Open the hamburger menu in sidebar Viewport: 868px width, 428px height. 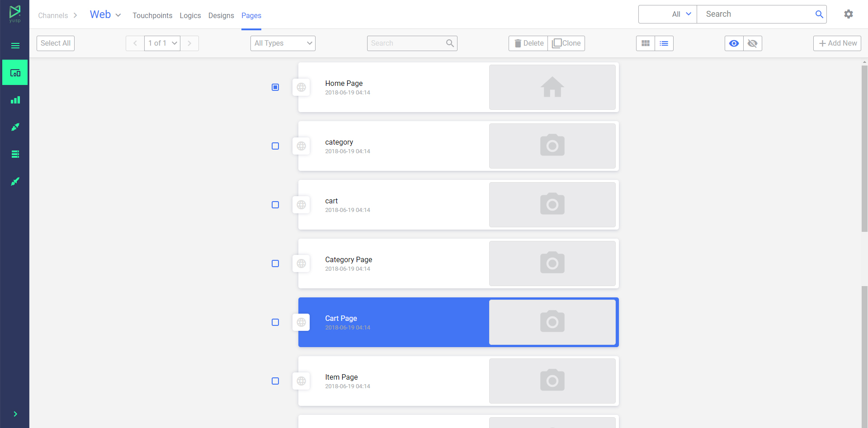pyautogui.click(x=15, y=46)
